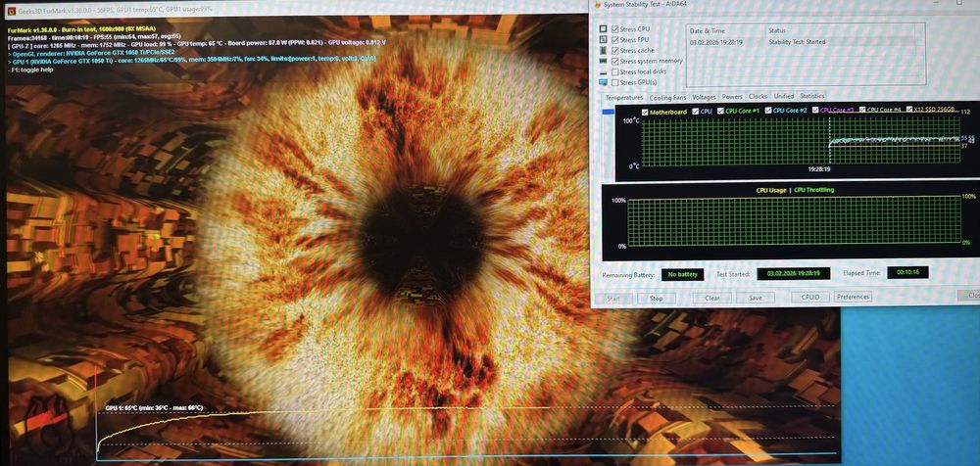This screenshot has height=466, width=980.
Task: Click the FurMark 'Burn-in test, 1600x900' line
Action: click(x=81, y=28)
